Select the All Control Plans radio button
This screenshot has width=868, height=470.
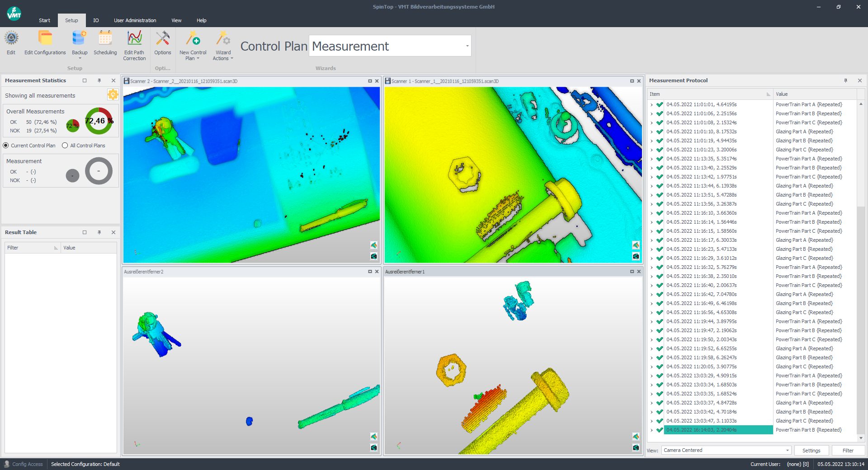click(64, 146)
